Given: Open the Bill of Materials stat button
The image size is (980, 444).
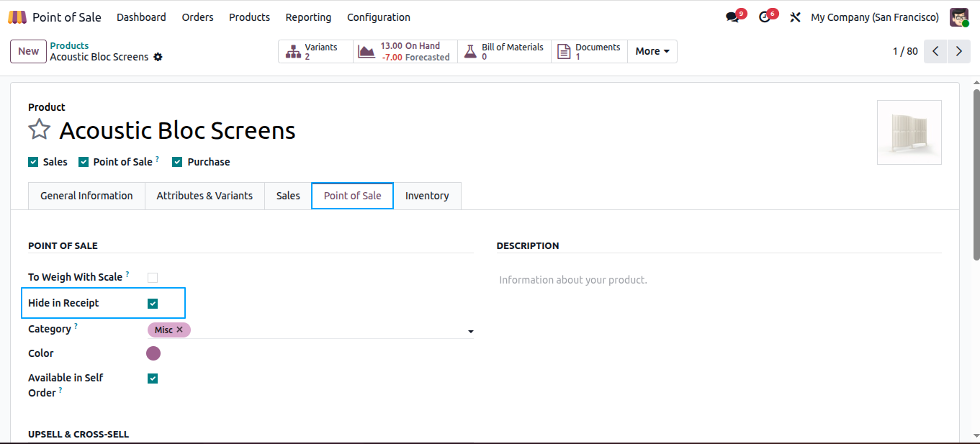Looking at the screenshot, I should click(x=504, y=51).
